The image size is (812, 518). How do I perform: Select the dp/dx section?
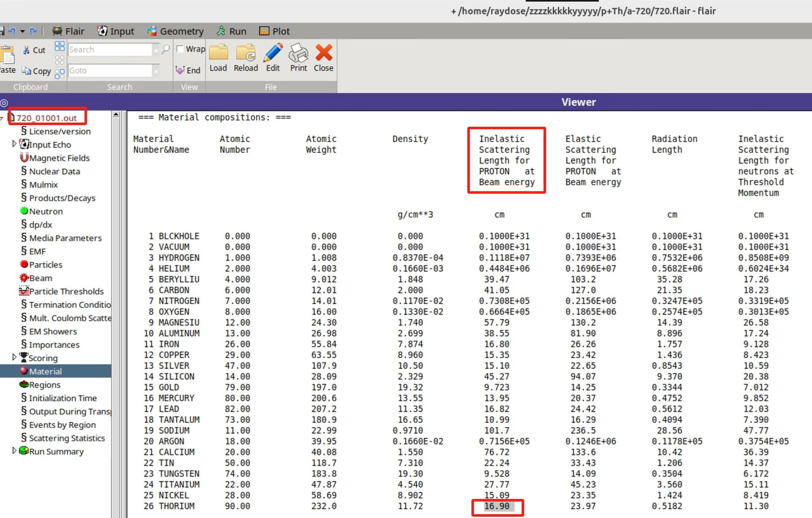pyautogui.click(x=36, y=225)
